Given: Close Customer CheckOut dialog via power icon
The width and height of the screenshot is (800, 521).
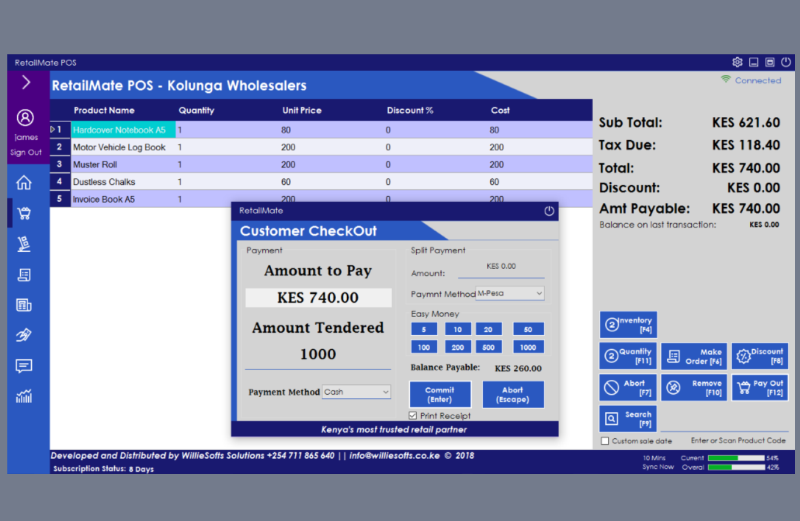Looking at the screenshot, I should pyautogui.click(x=549, y=211).
